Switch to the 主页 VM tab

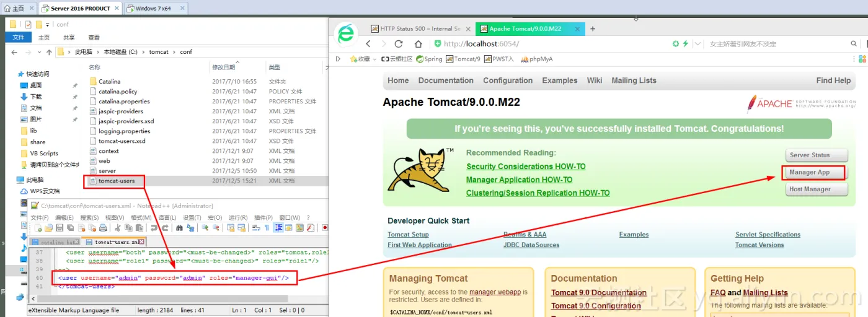click(18, 9)
